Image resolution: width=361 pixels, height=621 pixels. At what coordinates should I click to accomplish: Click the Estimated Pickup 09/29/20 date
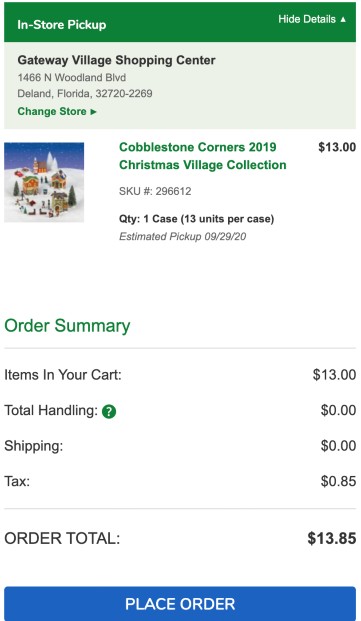click(182, 236)
